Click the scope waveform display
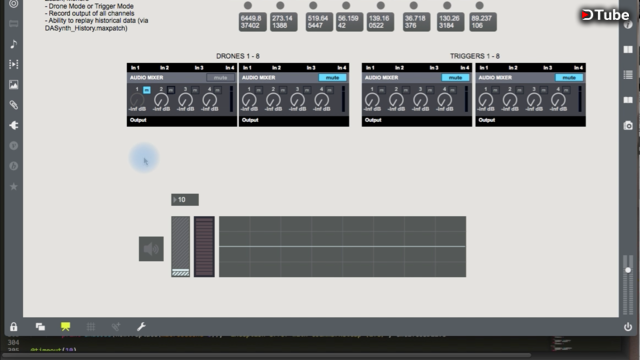640x360 pixels. click(x=342, y=247)
